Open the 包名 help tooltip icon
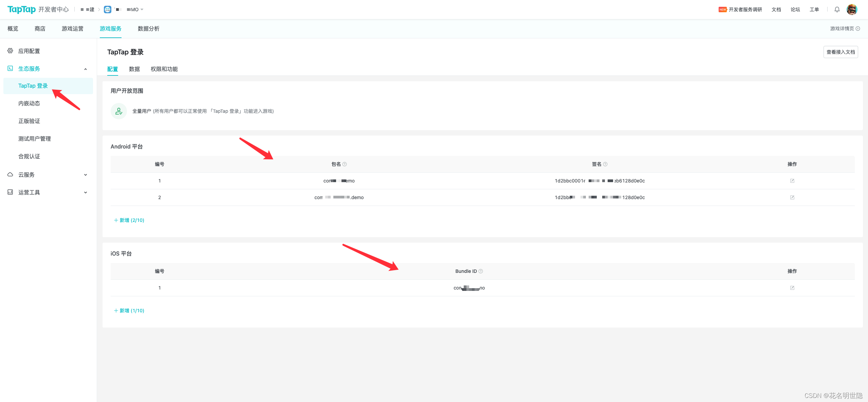Screen dimensions: 868x402 [x=345, y=164]
